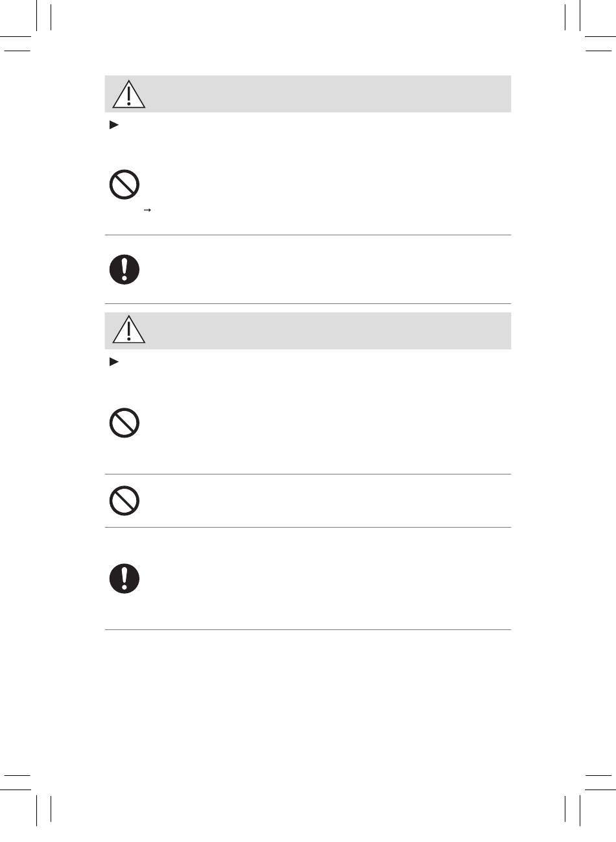Click the empty gray area of the first banner
Image resolution: width=616 pixels, height=842 pixels.
[327, 94]
